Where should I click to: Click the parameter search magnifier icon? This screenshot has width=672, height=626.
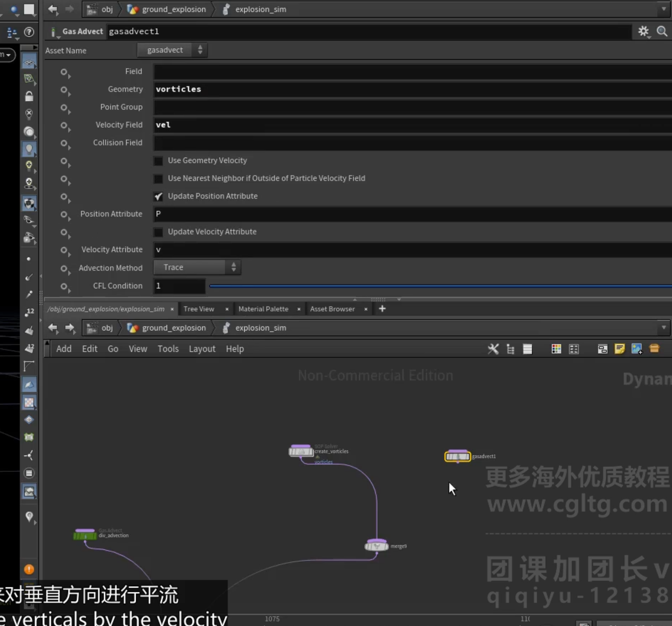[x=662, y=31]
